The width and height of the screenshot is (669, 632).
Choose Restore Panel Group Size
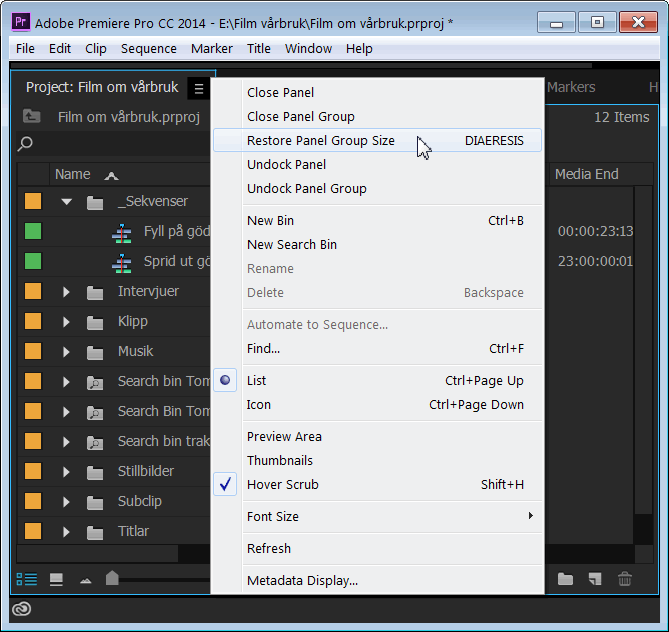pyautogui.click(x=320, y=141)
